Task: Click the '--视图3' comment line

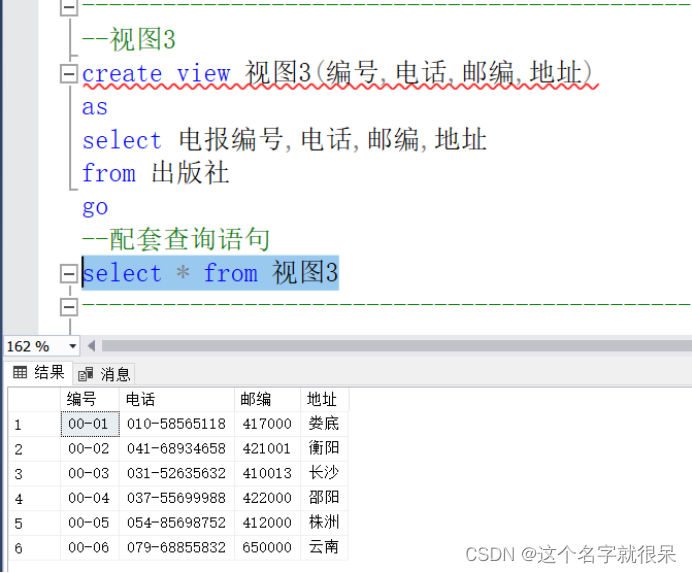Action: pos(129,40)
